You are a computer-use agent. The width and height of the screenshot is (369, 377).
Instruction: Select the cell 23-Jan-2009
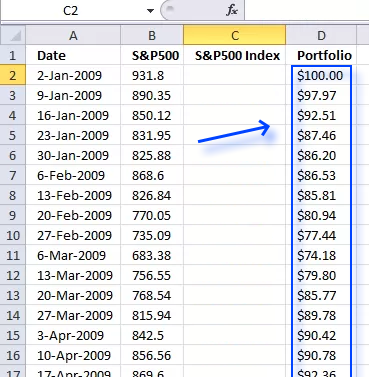tap(73, 135)
